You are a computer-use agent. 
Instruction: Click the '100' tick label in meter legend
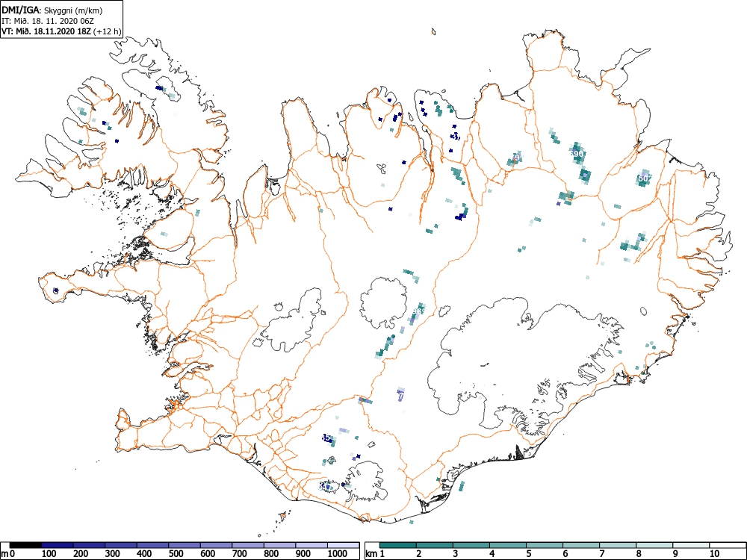click(49, 554)
